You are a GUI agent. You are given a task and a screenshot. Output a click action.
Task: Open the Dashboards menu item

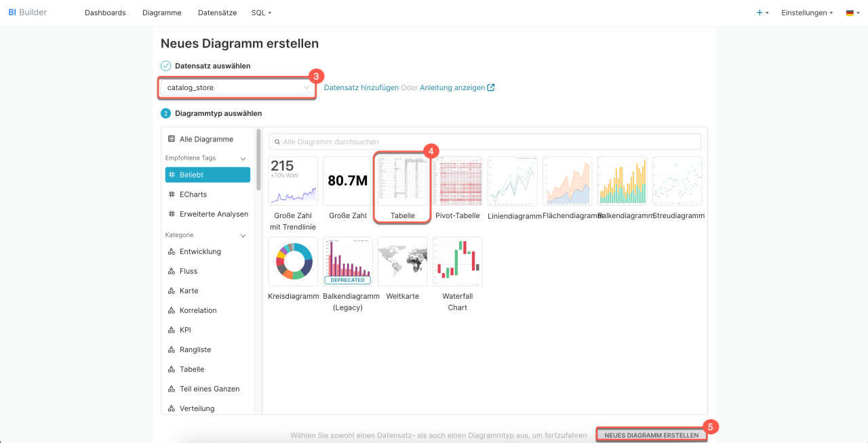(x=105, y=13)
